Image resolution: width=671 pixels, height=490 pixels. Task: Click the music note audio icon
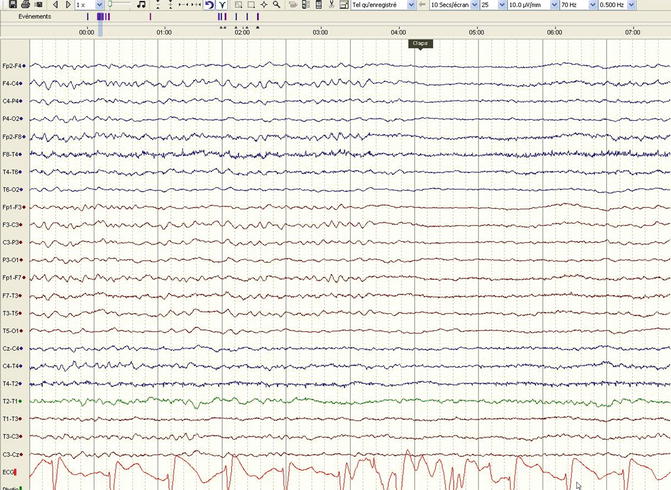141,5
